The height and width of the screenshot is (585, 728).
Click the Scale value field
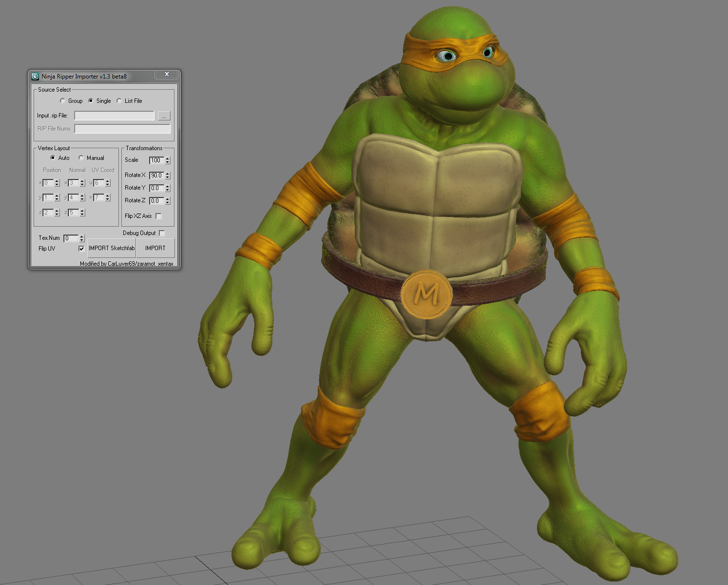pos(156,160)
